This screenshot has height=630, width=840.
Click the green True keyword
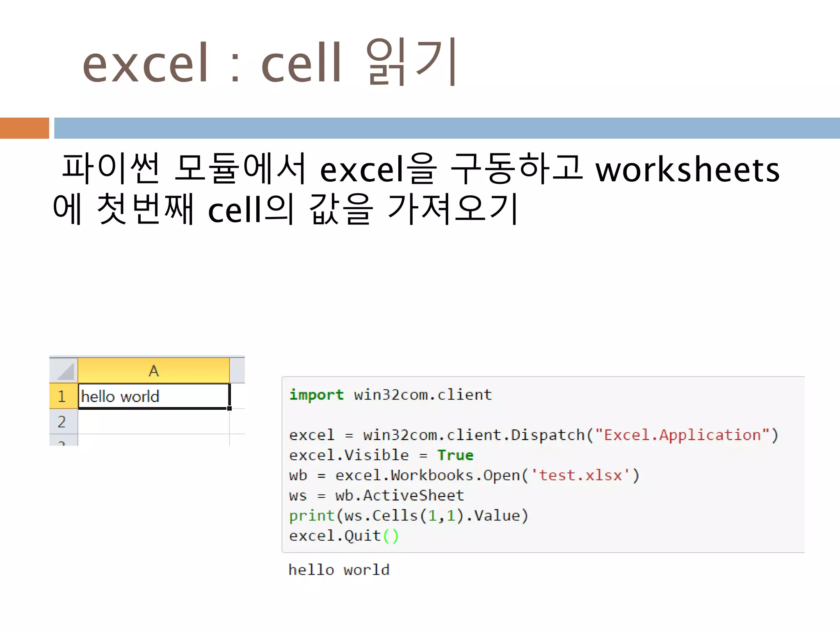coord(455,455)
